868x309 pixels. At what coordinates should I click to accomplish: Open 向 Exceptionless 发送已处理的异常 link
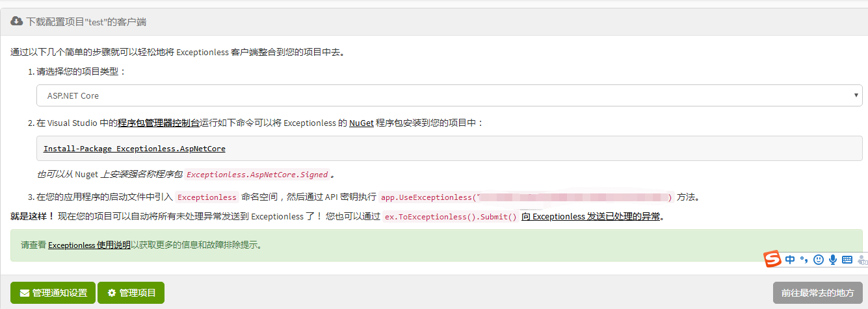click(592, 217)
